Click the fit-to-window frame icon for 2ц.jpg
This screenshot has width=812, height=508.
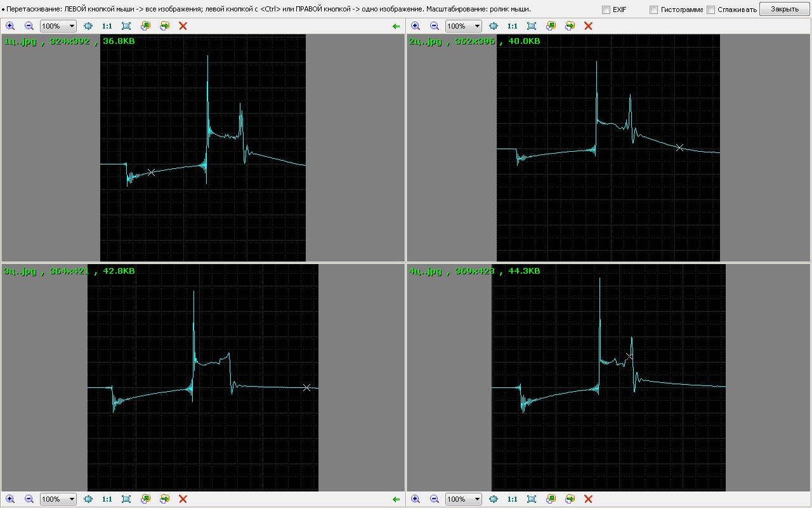pyautogui.click(x=532, y=26)
